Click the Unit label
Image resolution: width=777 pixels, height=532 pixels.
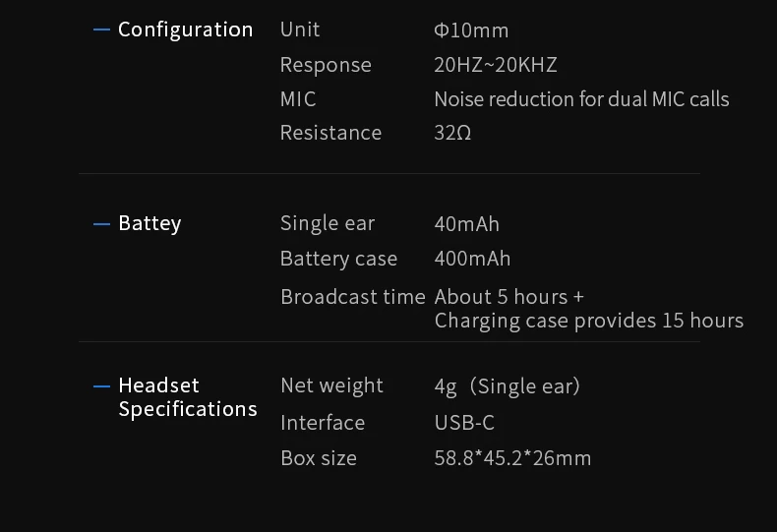(300, 30)
